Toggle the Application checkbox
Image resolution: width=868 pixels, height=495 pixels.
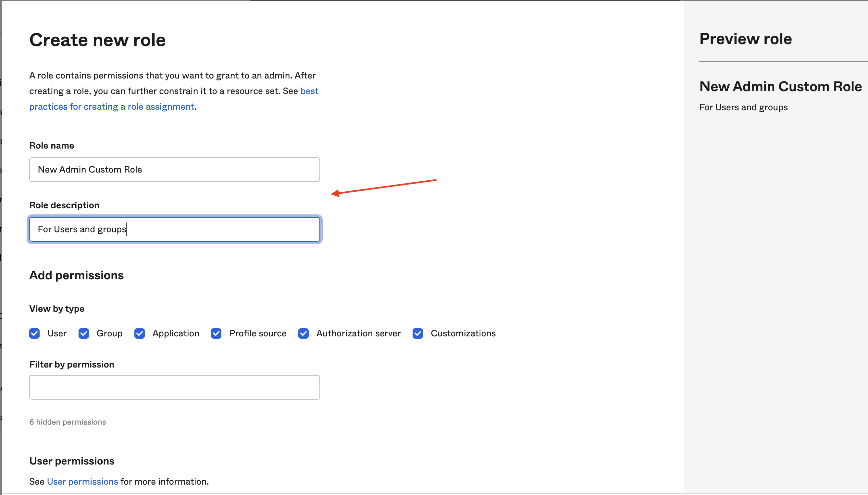point(139,333)
